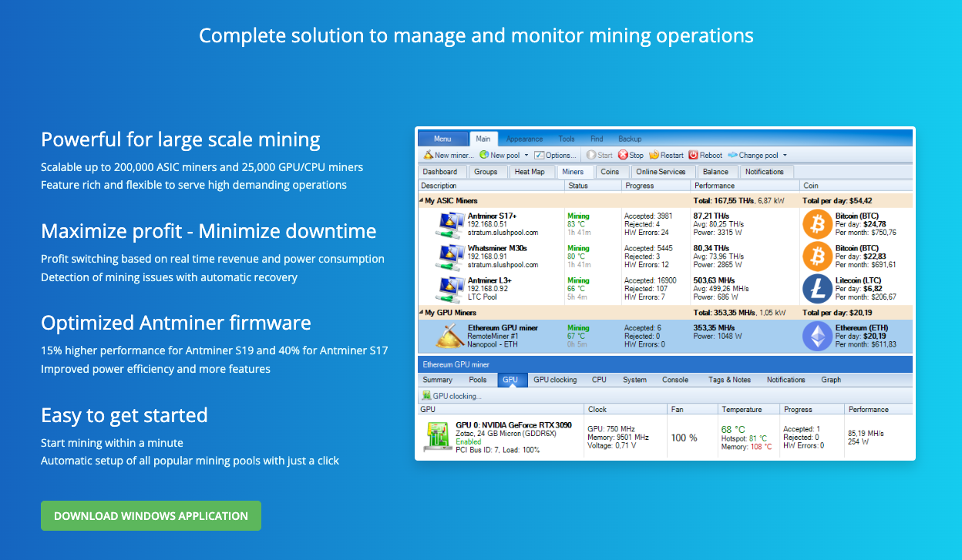Click the Change pool arrow icon

click(732, 155)
